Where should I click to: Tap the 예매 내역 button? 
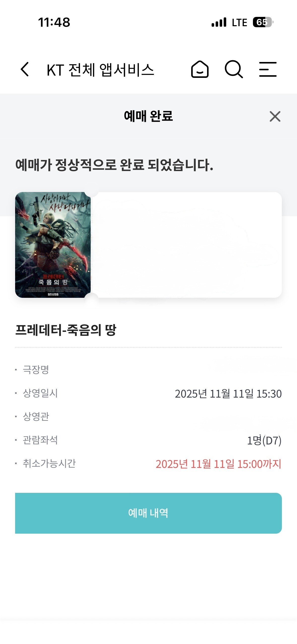tap(148, 513)
